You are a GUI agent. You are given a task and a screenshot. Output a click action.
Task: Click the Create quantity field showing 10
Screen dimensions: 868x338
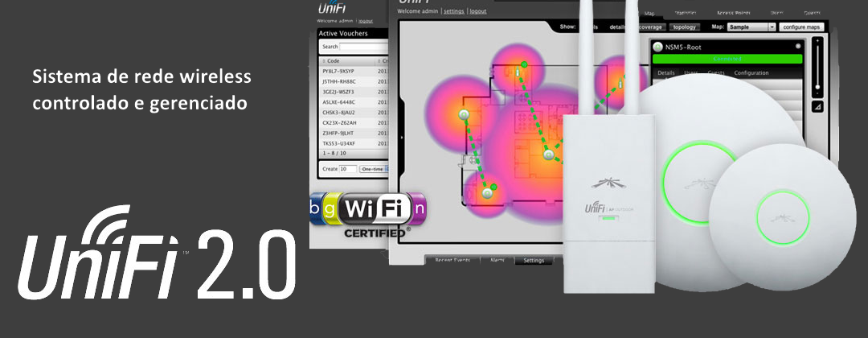(x=348, y=169)
